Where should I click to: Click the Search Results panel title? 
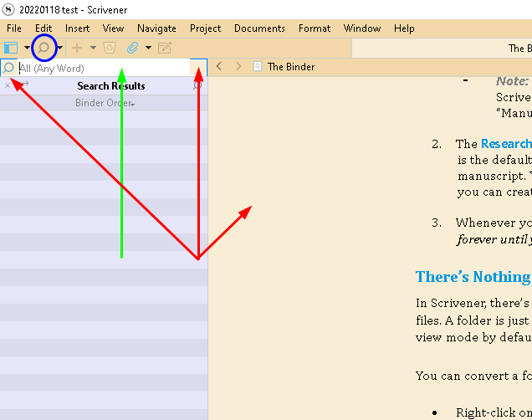[x=111, y=86]
